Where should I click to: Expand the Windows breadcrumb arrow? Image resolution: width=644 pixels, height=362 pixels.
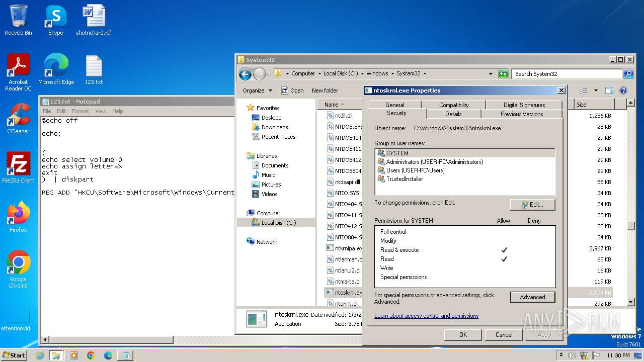(392, 74)
